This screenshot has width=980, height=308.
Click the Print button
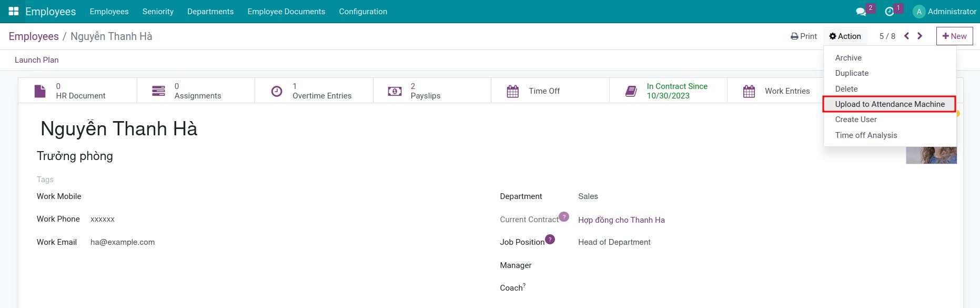click(804, 36)
